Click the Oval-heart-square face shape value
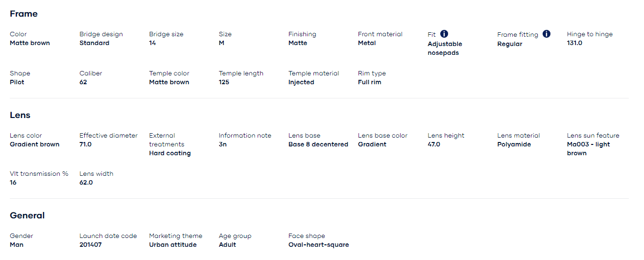 coord(319,245)
